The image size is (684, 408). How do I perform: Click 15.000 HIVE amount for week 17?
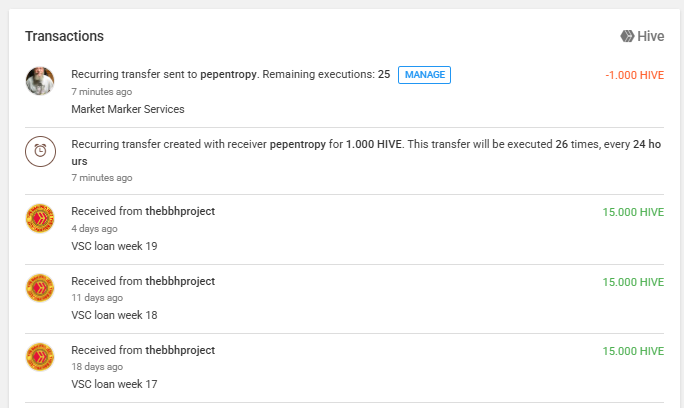[633, 351]
